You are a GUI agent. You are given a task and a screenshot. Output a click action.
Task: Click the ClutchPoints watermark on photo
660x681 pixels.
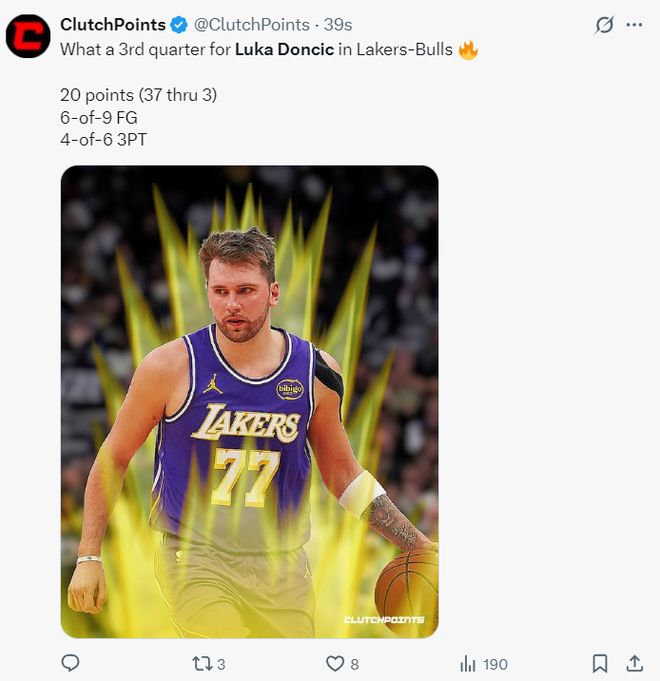tap(384, 620)
